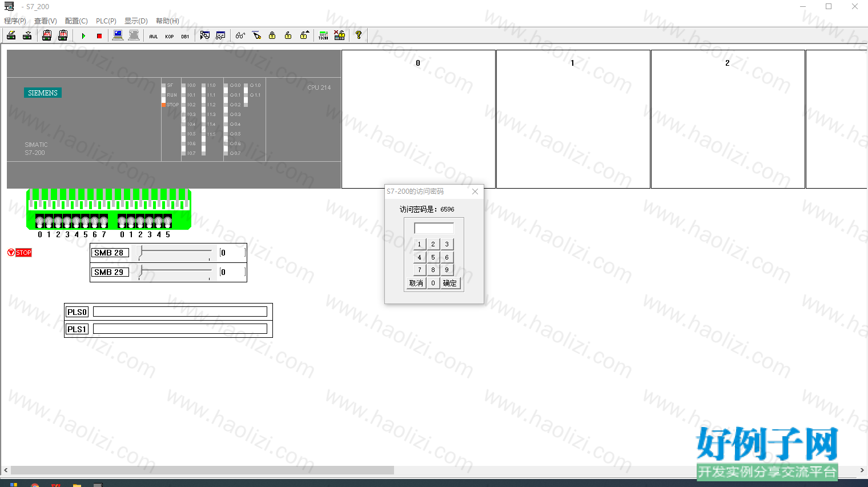Select expansion module slot 2
The width and height of the screenshot is (868, 487).
pos(728,119)
